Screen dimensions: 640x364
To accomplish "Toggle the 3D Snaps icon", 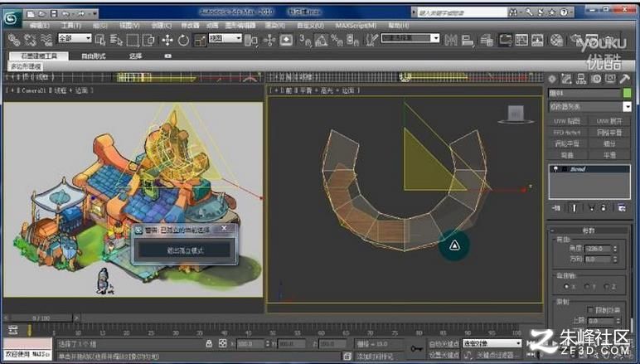I will click(x=305, y=40).
